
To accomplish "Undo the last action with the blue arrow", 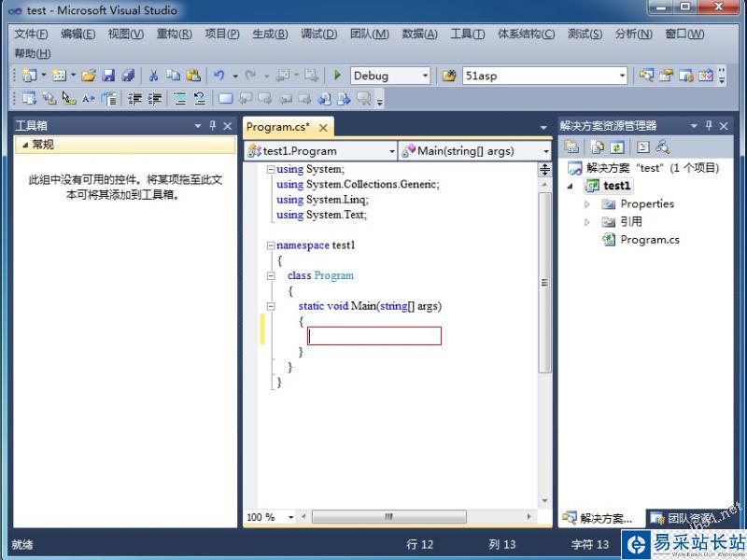I will (219, 76).
